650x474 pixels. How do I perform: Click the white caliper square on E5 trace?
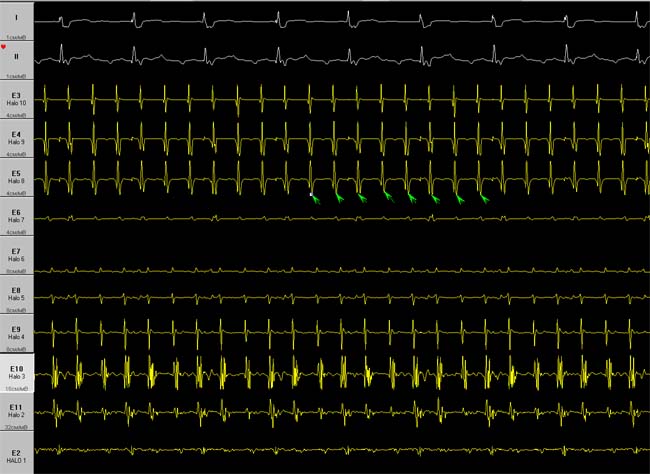(x=311, y=194)
